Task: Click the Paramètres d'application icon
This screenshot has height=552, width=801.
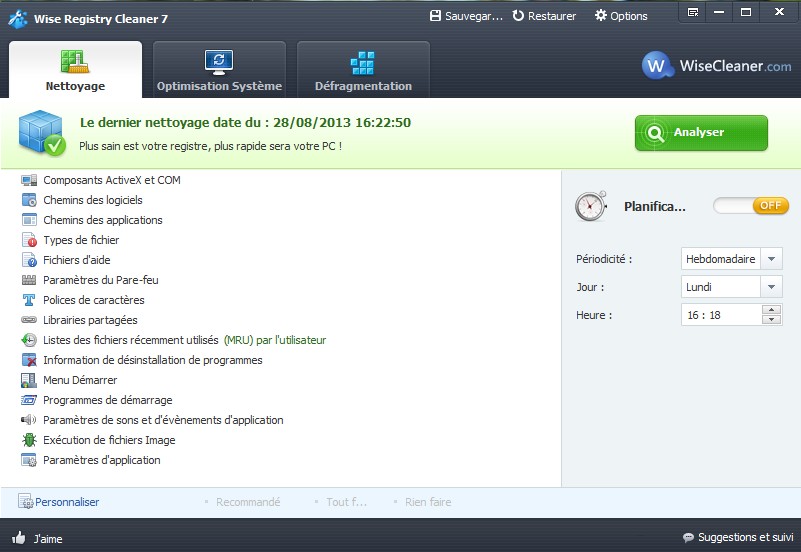Action: coord(29,460)
